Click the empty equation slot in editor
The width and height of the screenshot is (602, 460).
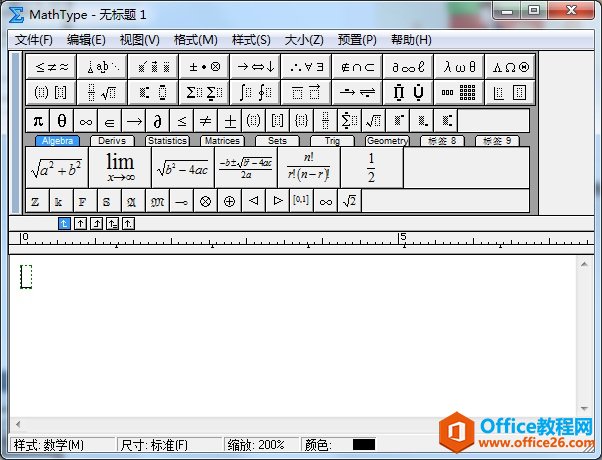pos(26,277)
